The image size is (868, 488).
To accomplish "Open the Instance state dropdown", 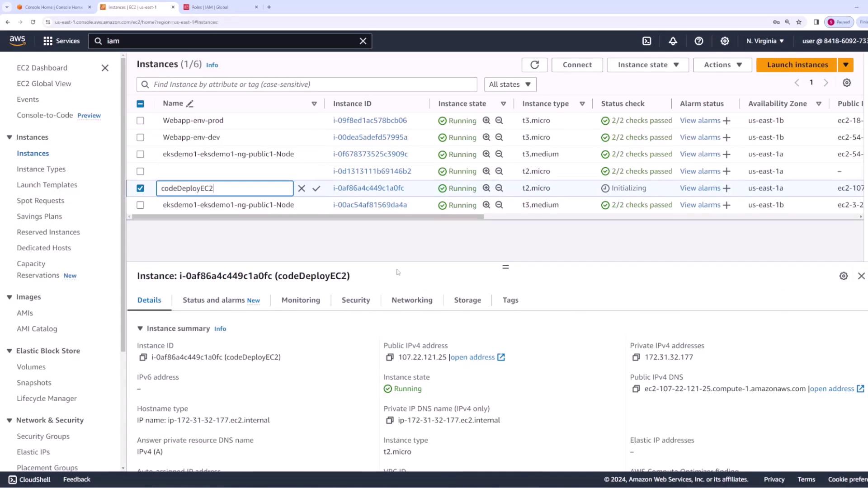I will point(648,65).
